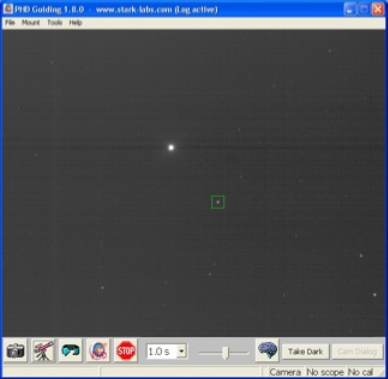
Task: Click the No scope status text
Action: [325, 372]
